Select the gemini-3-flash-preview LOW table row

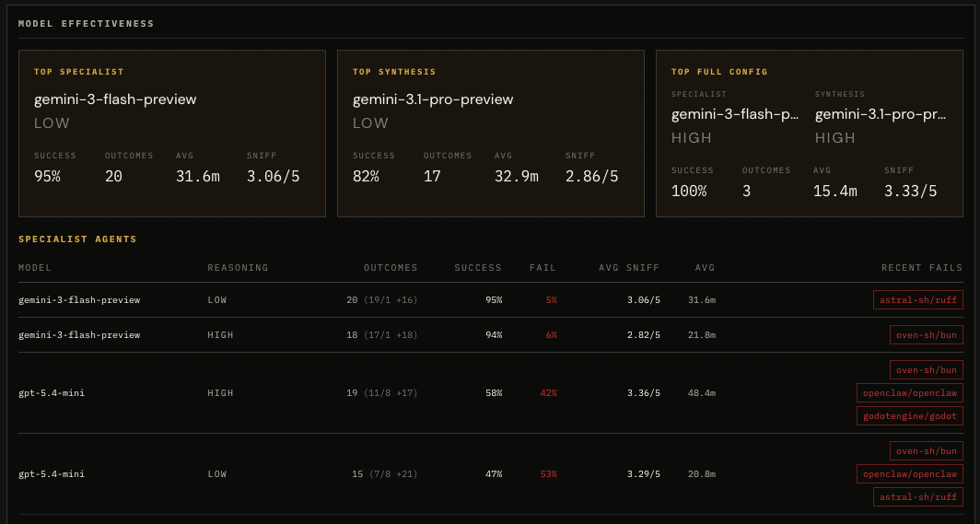click(491, 300)
